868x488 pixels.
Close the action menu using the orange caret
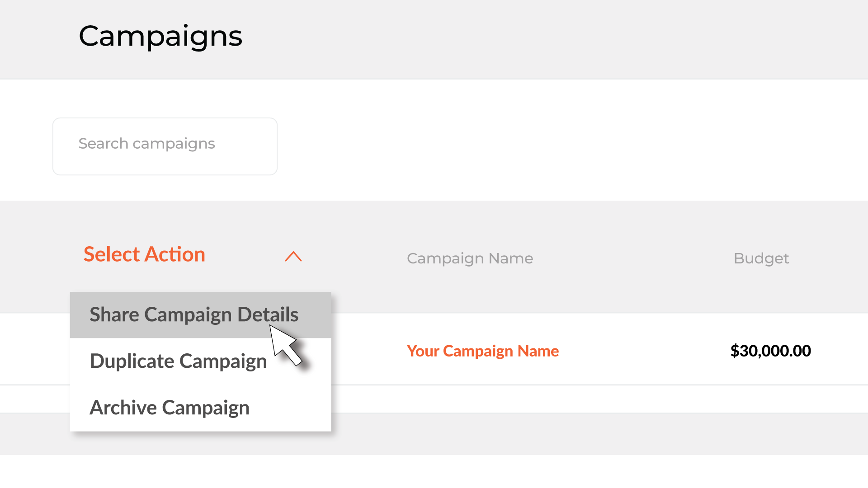pos(293,256)
